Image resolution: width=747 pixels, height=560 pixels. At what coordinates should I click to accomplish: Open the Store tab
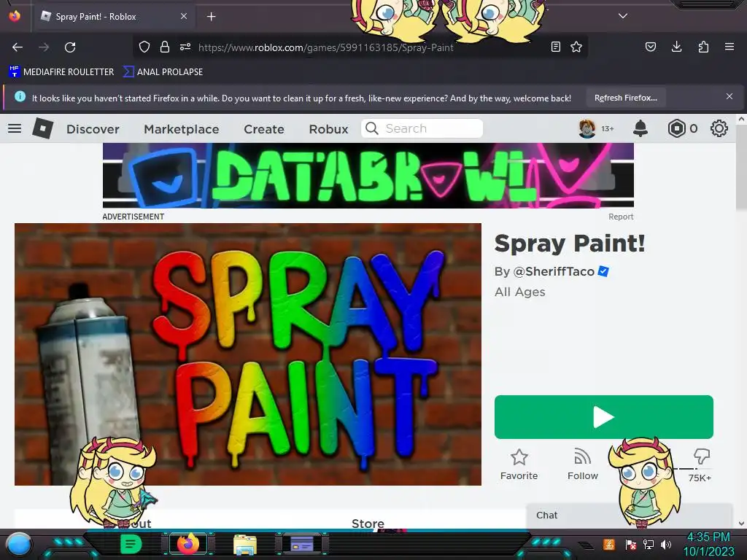[x=368, y=524]
